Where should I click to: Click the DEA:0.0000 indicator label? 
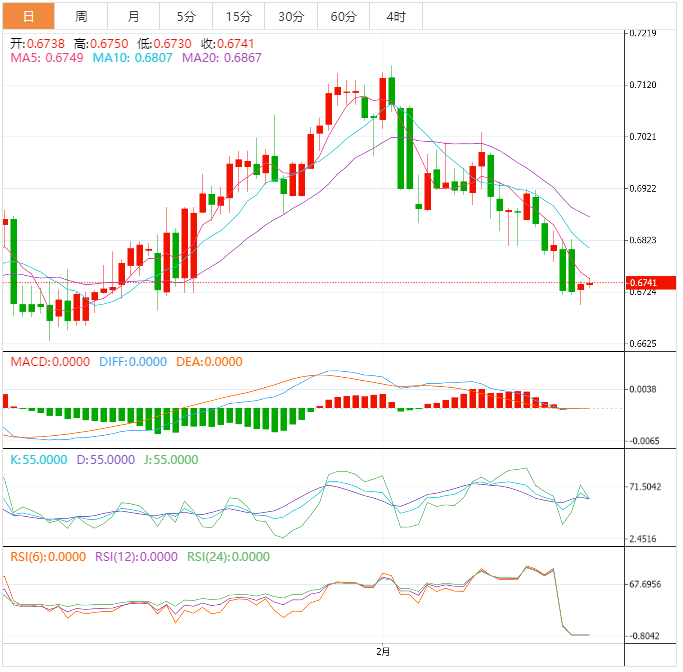[209, 361]
